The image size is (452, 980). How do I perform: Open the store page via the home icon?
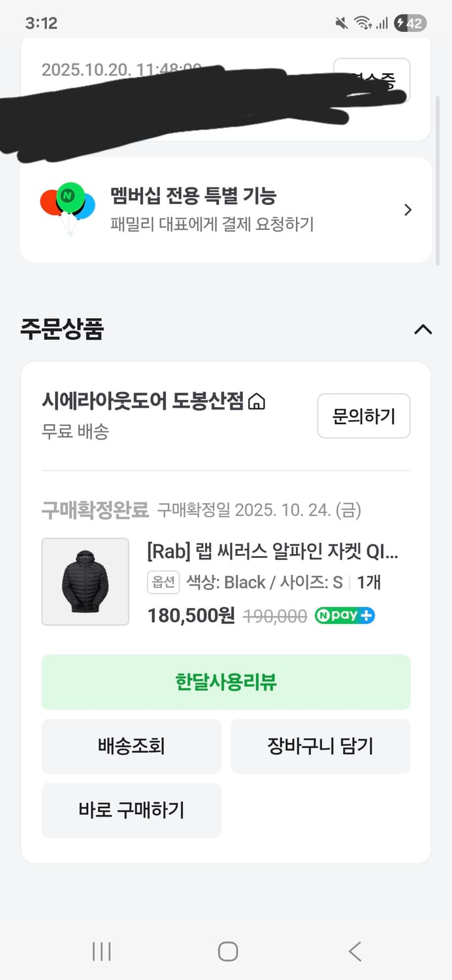coord(258,402)
